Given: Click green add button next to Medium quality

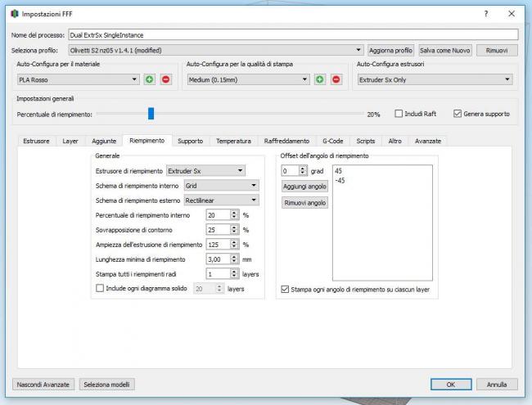Looking at the screenshot, I should pyautogui.click(x=319, y=79).
